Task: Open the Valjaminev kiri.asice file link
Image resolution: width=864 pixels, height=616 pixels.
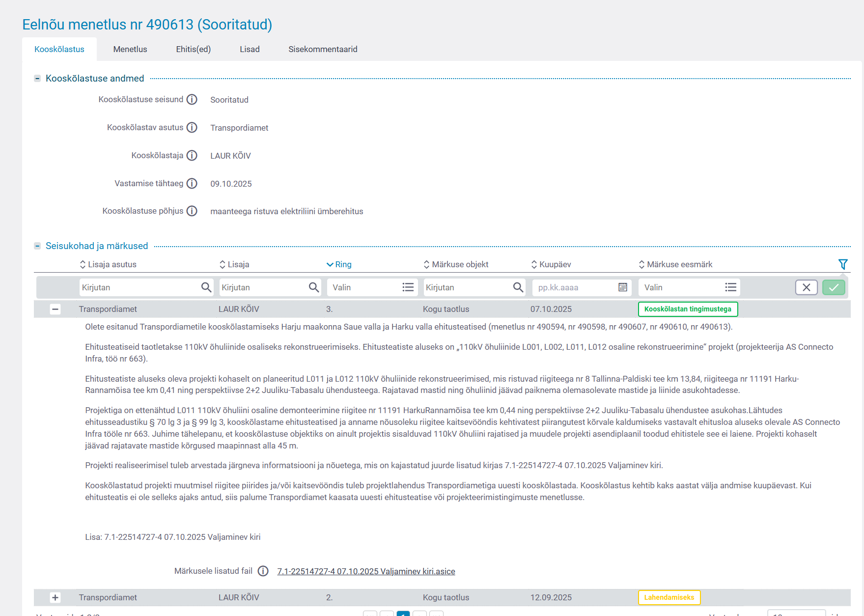Action: pyautogui.click(x=366, y=571)
